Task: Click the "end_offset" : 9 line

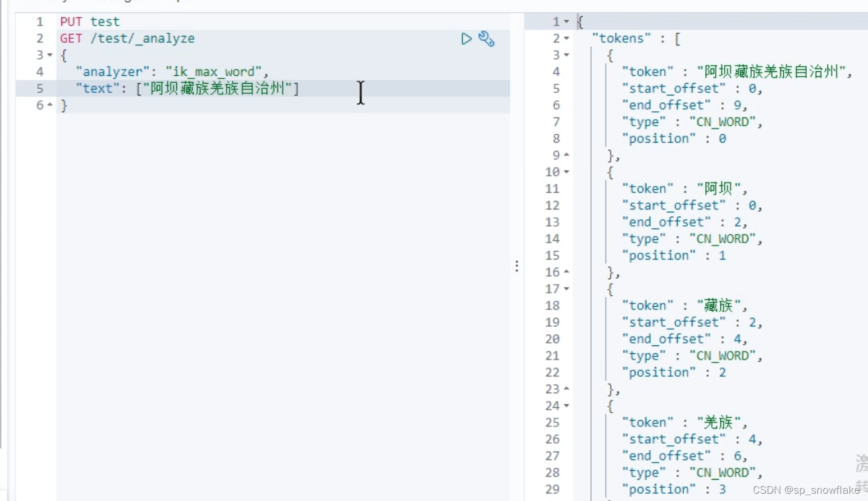Action: [684, 105]
